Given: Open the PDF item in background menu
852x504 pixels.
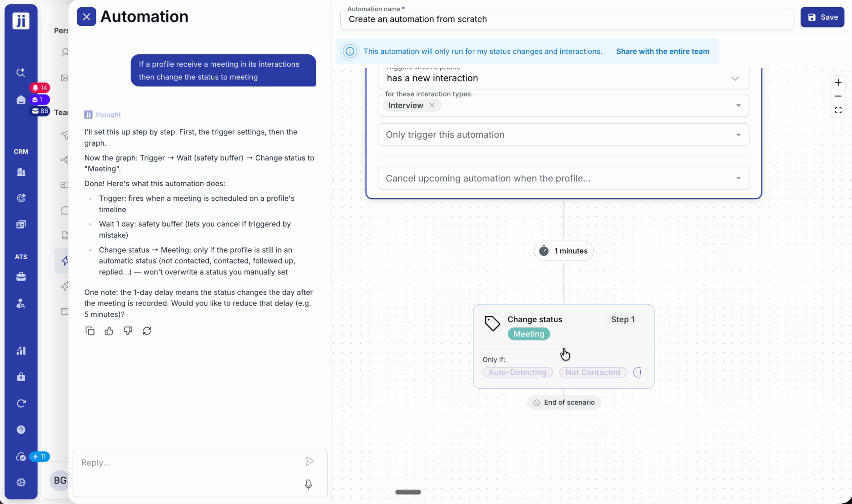Looking at the screenshot, I should pos(65,235).
